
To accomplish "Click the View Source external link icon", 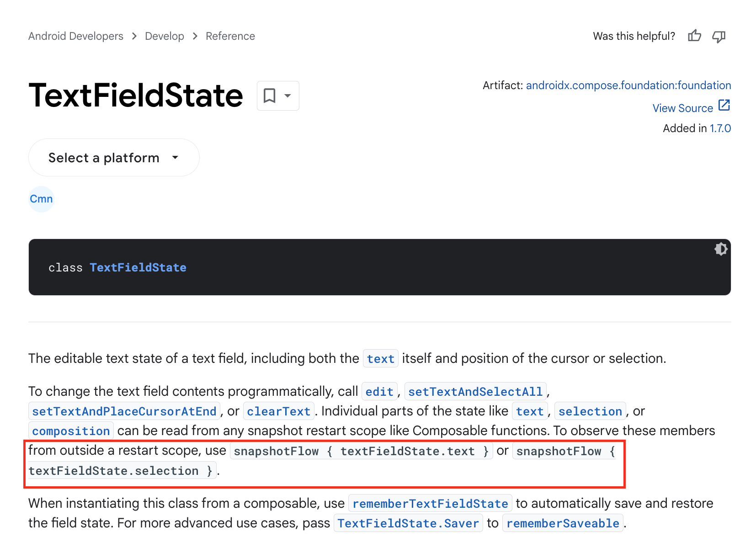I will pyautogui.click(x=724, y=106).
